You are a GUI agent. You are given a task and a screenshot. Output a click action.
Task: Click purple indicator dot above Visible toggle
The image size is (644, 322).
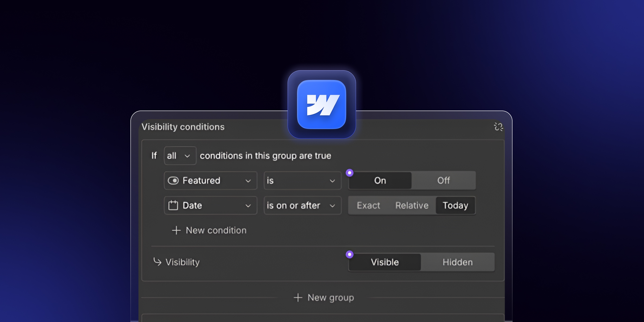(x=349, y=254)
